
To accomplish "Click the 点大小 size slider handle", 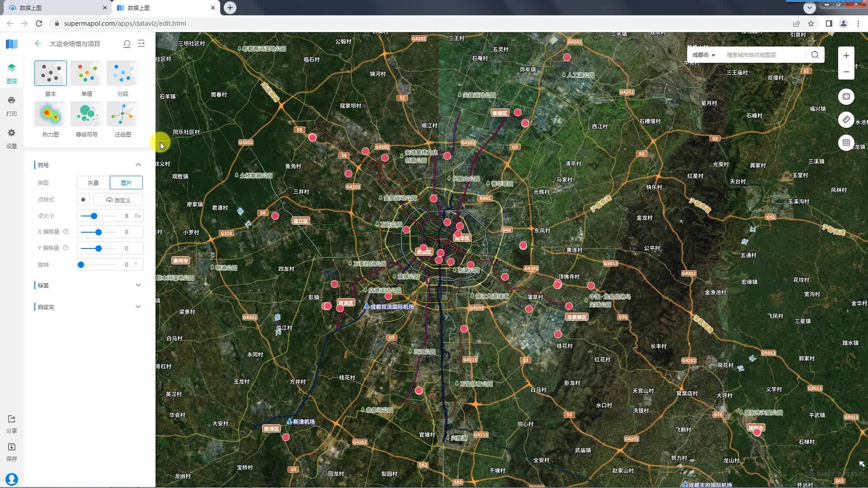I will [x=94, y=216].
